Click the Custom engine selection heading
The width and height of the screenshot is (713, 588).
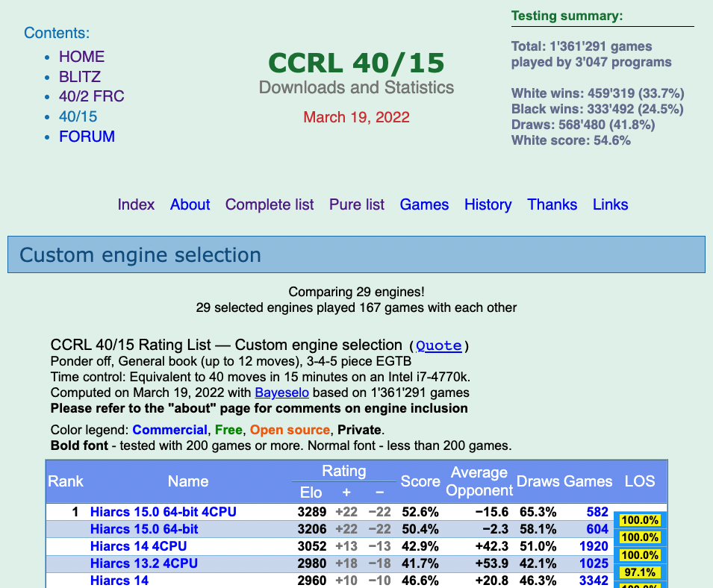click(x=140, y=255)
